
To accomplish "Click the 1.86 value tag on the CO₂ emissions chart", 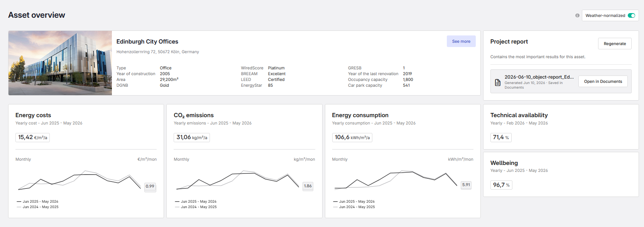I will click(x=308, y=186).
